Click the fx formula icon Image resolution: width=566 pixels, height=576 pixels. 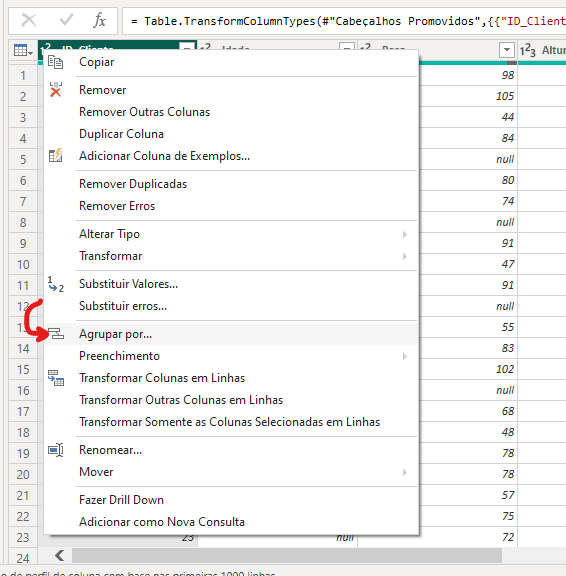[x=99, y=20]
